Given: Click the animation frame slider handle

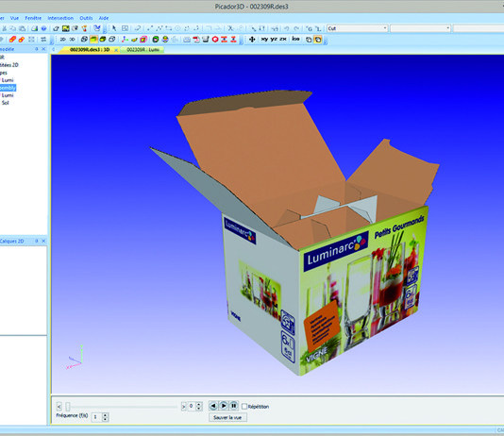Looking at the screenshot, I should tap(68, 407).
